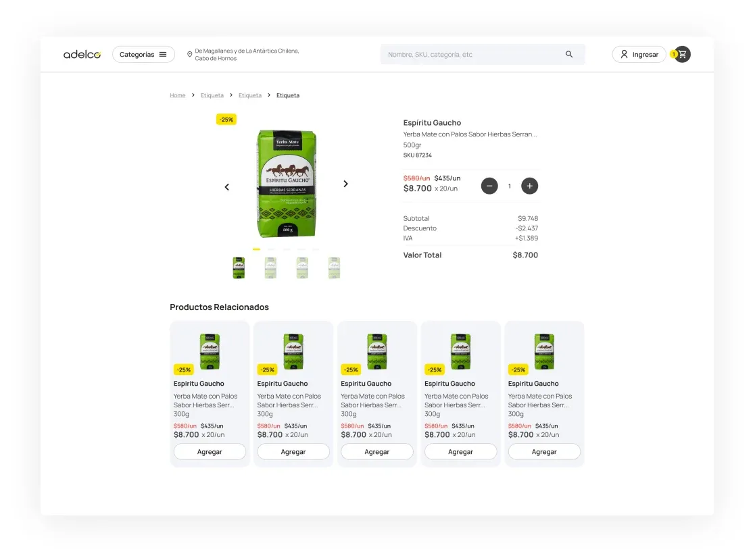The width and height of the screenshot is (755, 560).
Task: Show next product image
Action: (x=345, y=184)
